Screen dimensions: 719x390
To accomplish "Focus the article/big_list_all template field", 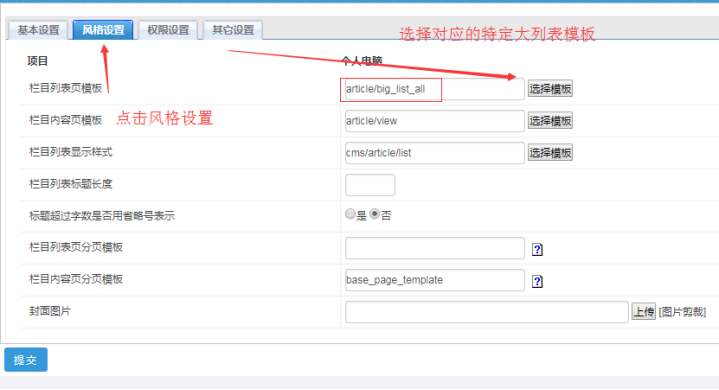I will tap(435, 89).
